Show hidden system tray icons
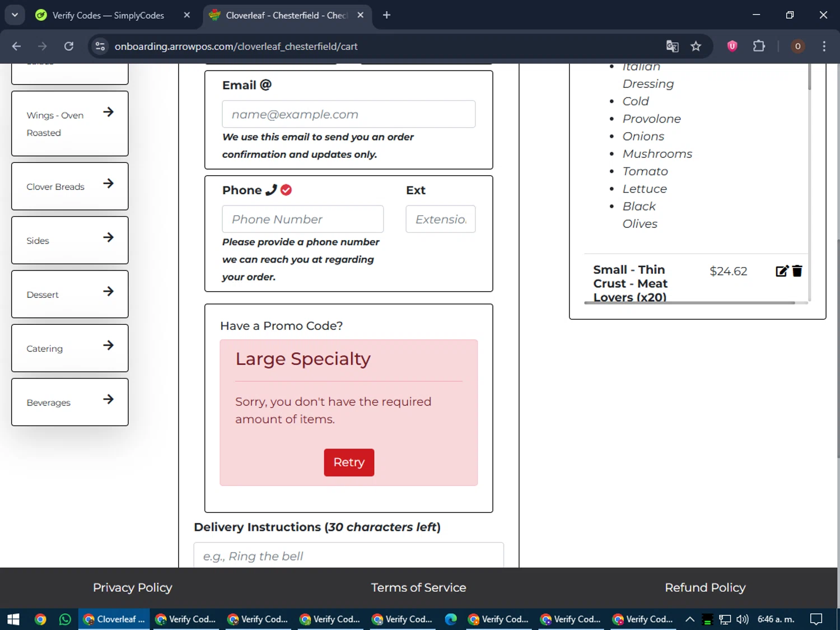The image size is (840, 630). tap(690, 619)
